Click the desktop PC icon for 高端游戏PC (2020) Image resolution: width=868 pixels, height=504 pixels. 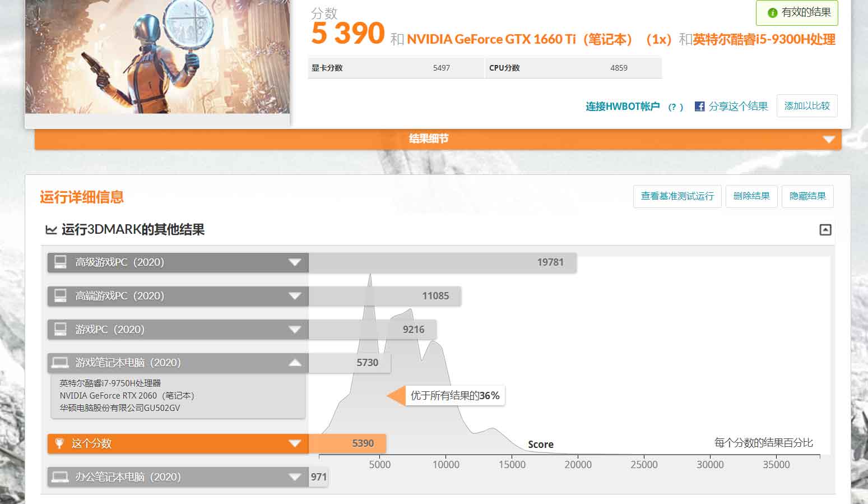tap(60, 295)
